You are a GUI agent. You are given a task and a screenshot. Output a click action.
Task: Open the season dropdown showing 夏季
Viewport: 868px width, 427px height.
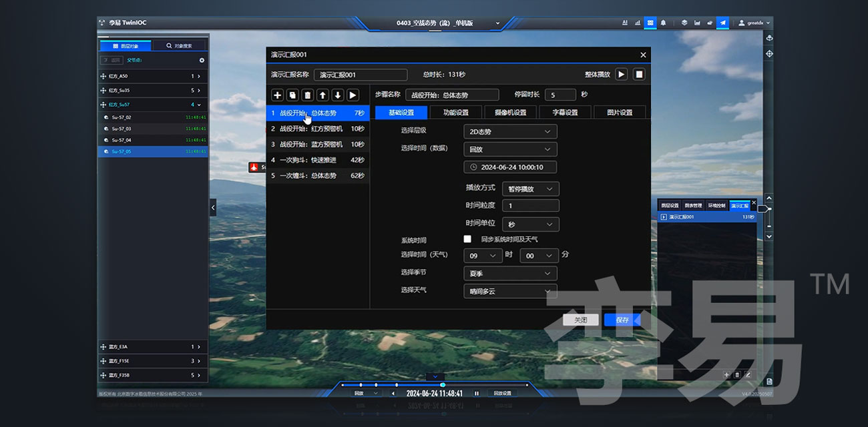(510, 274)
